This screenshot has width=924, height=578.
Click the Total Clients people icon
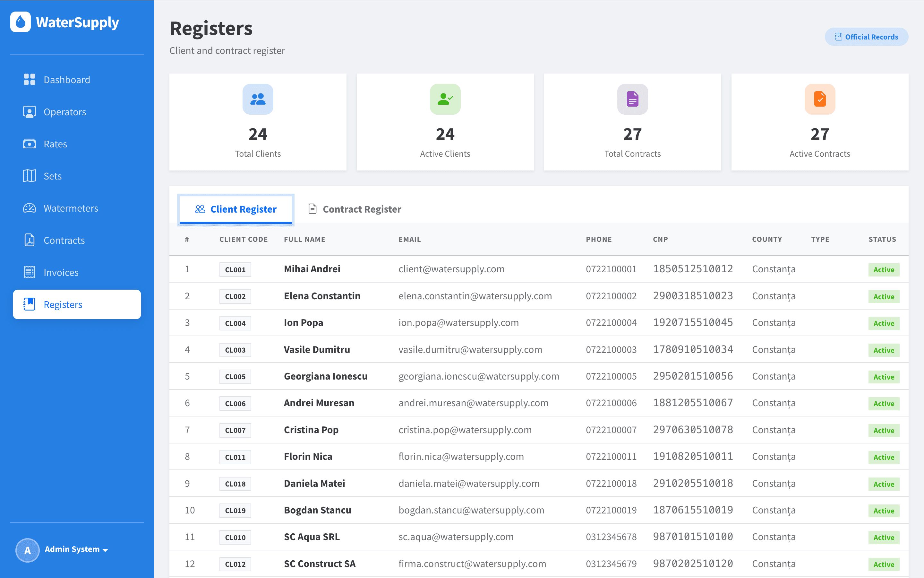coord(258,99)
